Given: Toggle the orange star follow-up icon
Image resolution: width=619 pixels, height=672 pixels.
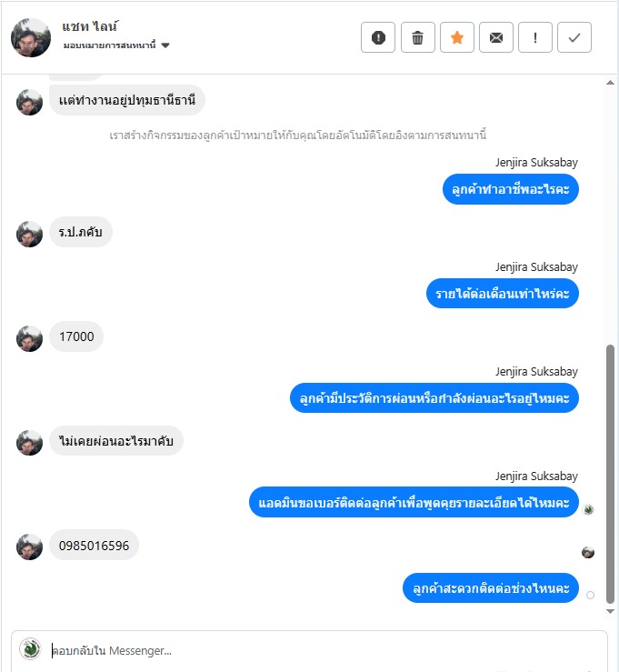Looking at the screenshot, I should [x=457, y=37].
